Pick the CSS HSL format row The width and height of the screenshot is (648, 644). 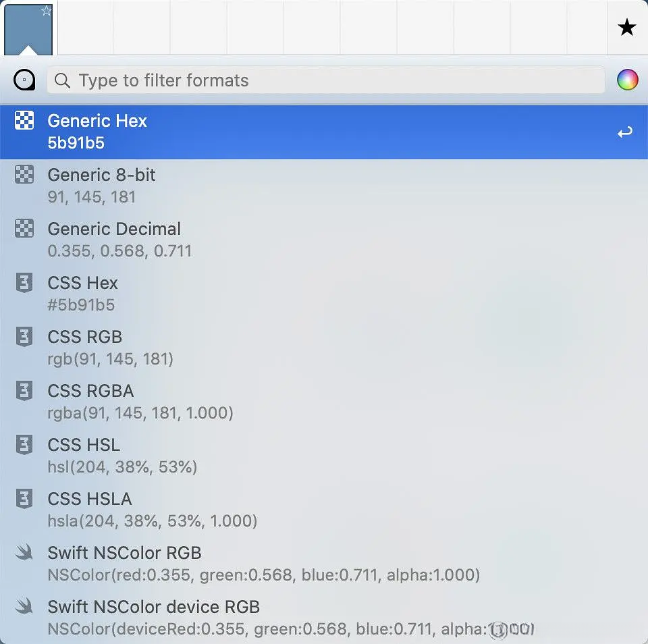(324, 456)
